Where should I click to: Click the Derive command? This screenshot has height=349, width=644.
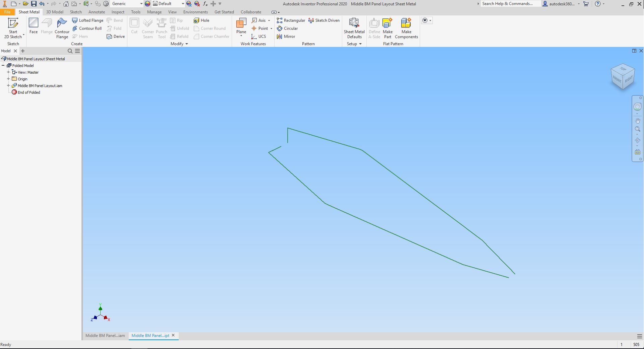click(116, 37)
